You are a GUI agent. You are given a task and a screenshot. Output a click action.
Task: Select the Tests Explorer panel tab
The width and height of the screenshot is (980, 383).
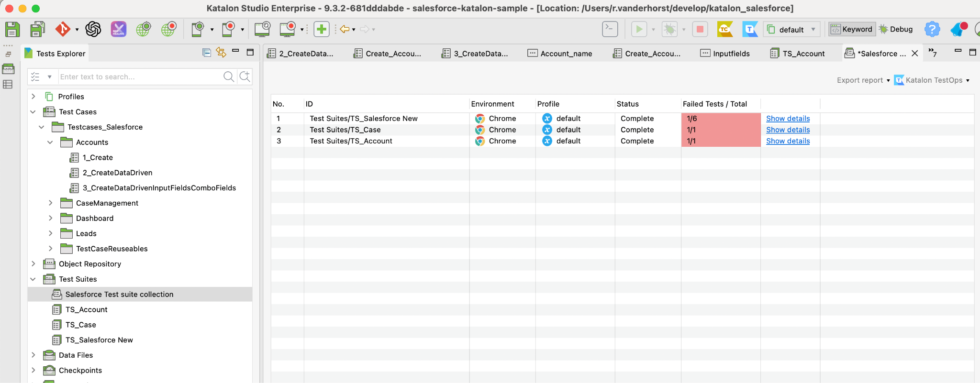pyautogui.click(x=55, y=54)
